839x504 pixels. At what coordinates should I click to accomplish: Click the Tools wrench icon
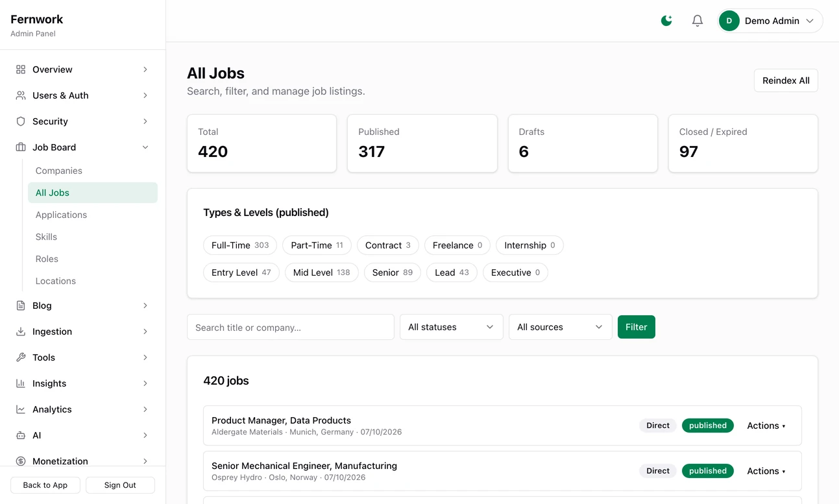point(21,357)
